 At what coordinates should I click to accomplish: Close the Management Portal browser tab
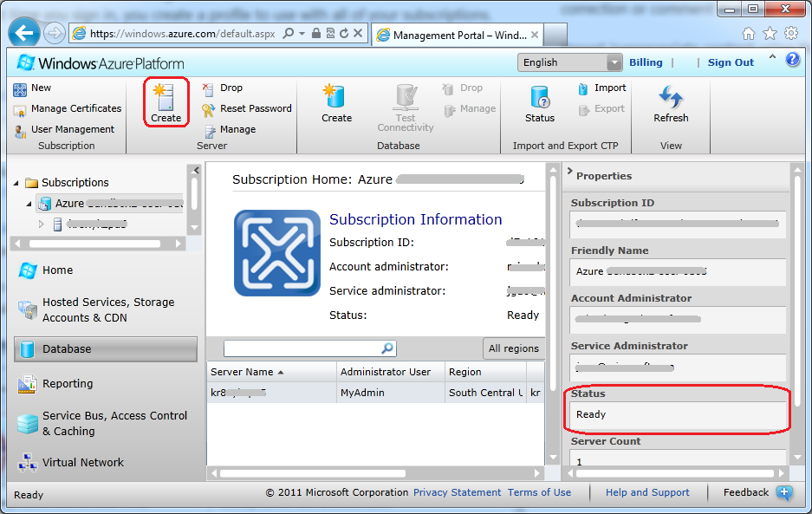535,35
